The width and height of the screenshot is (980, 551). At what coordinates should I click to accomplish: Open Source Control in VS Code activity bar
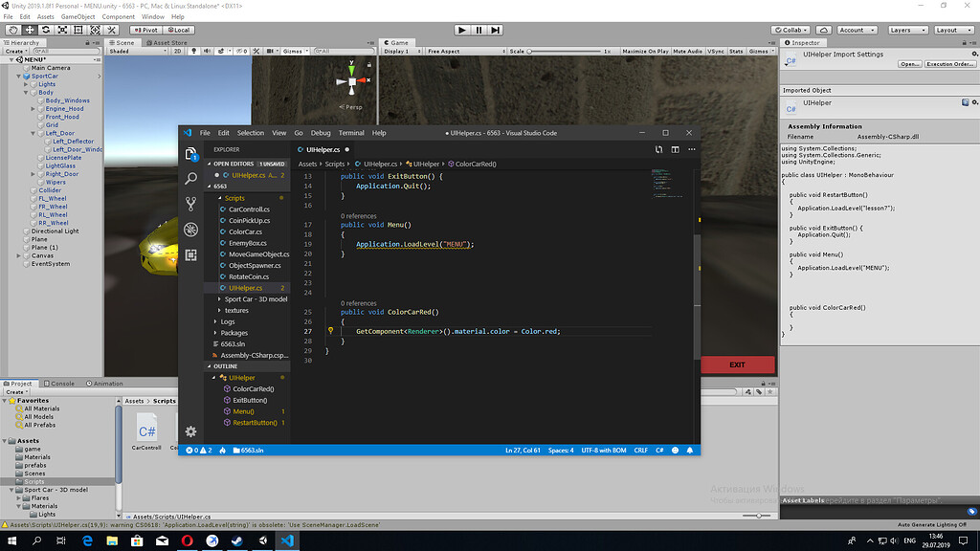(x=190, y=204)
